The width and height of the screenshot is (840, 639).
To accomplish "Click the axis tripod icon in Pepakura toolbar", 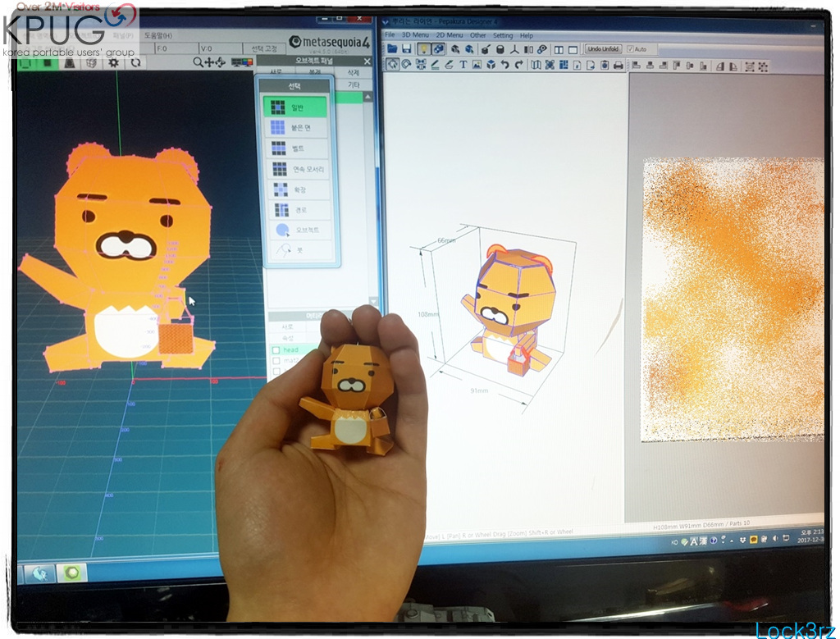I will point(514,49).
